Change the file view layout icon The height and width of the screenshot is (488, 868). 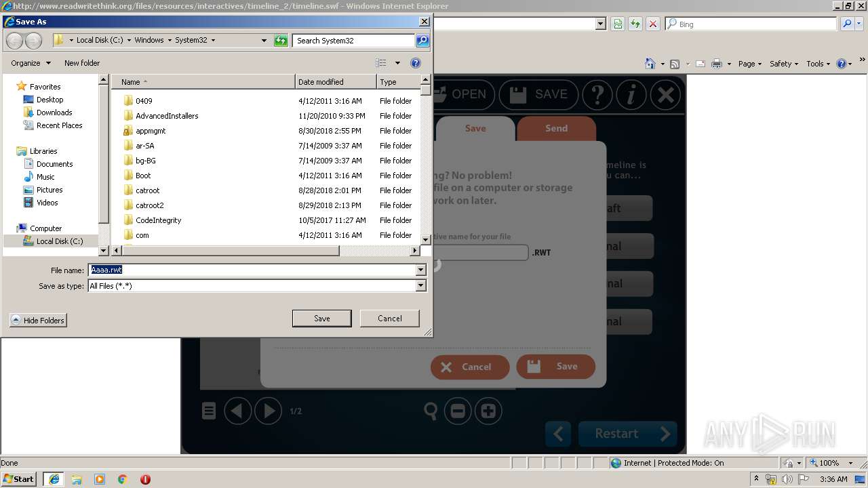point(381,63)
